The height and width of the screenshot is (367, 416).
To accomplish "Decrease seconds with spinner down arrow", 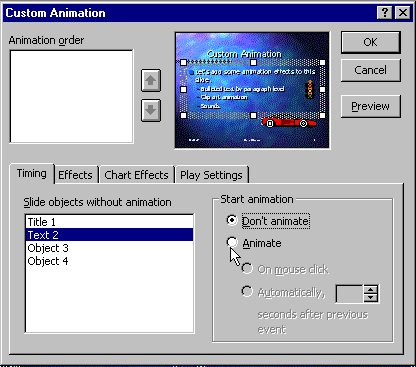I will click(x=371, y=298).
